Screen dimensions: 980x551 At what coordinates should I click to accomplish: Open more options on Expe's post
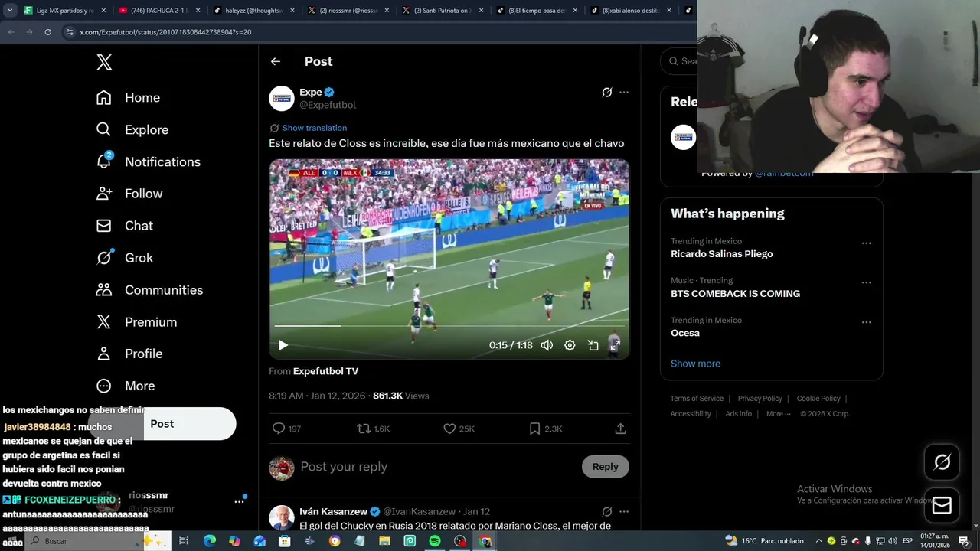pyautogui.click(x=624, y=93)
